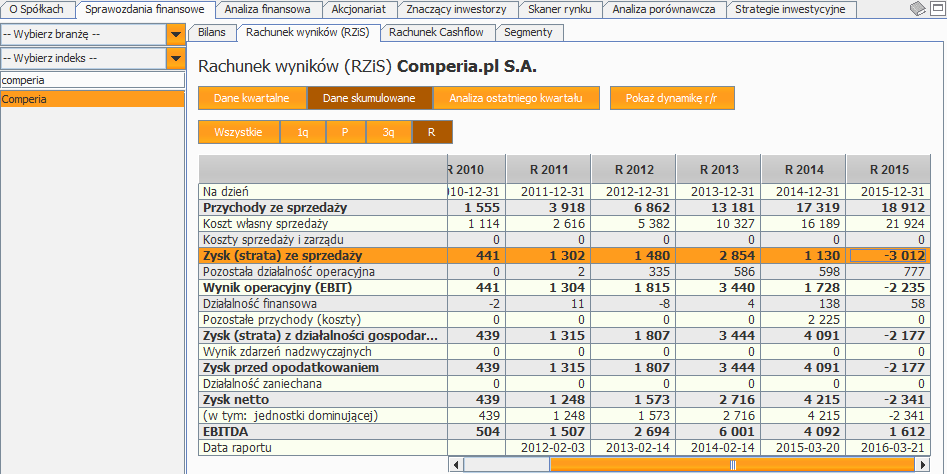The height and width of the screenshot is (474, 947).
Task: Select 'Rachunek wyników (RZiS)' sub-tab
Action: (x=307, y=33)
